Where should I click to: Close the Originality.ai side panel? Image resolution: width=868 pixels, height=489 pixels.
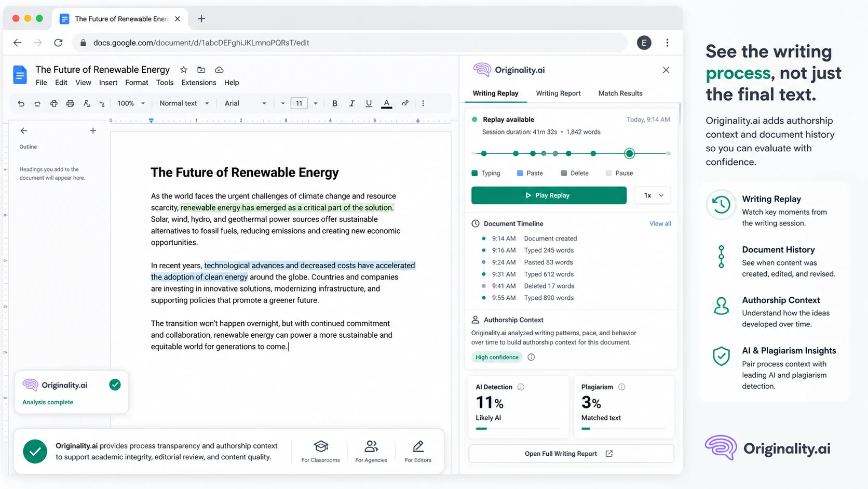(666, 70)
